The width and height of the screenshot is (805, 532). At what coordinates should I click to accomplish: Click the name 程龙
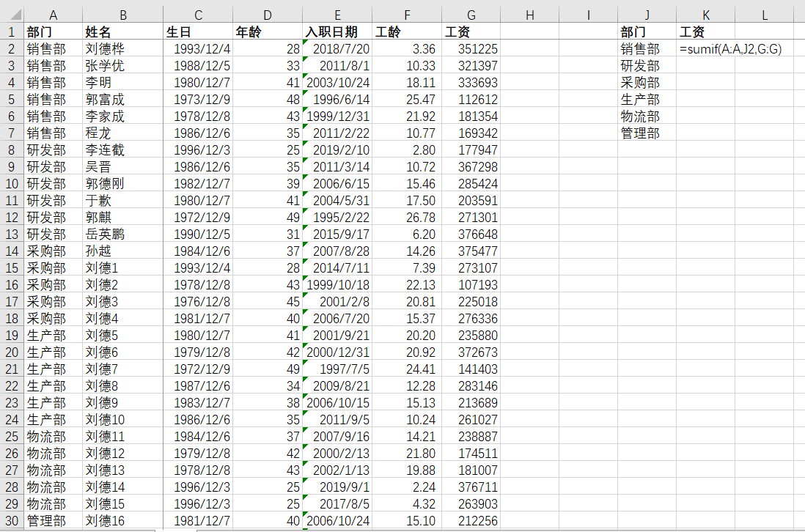pos(98,133)
